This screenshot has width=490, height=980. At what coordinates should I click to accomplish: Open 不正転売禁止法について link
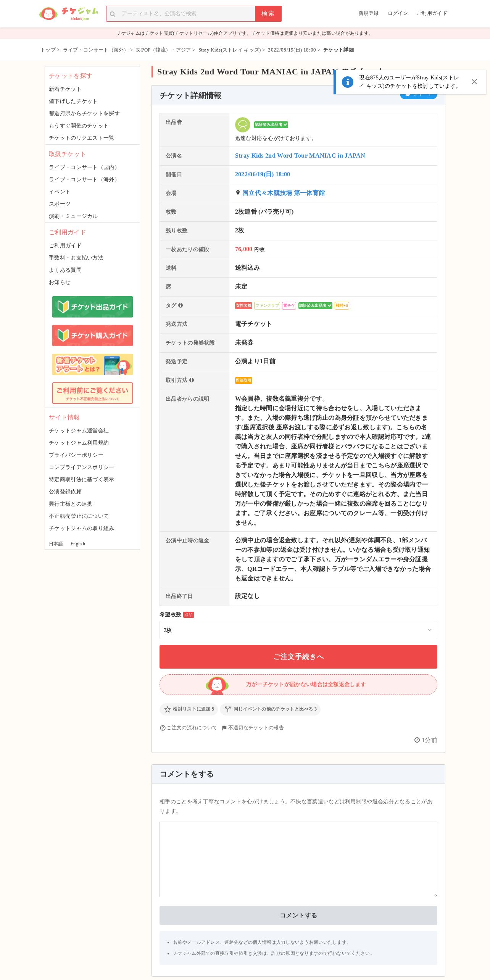point(79,516)
